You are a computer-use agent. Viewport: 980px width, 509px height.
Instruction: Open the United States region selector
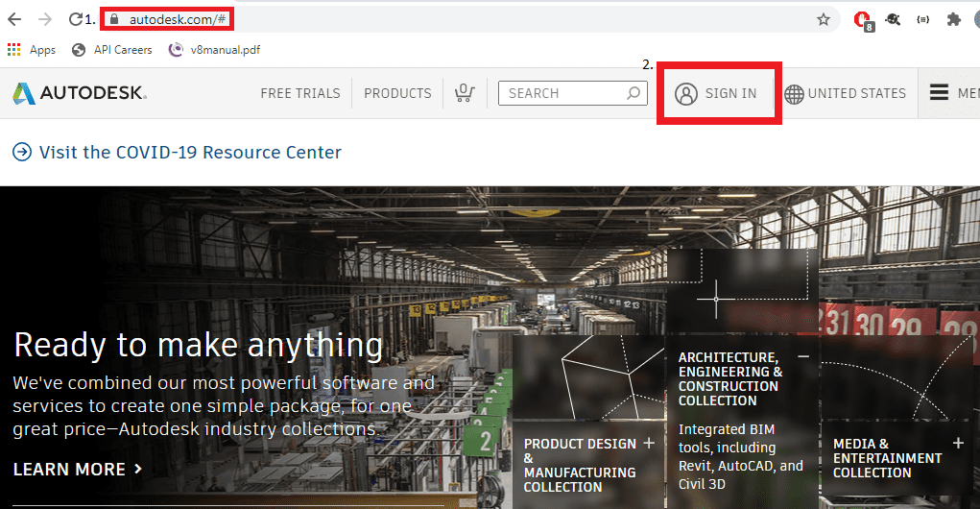845,93
